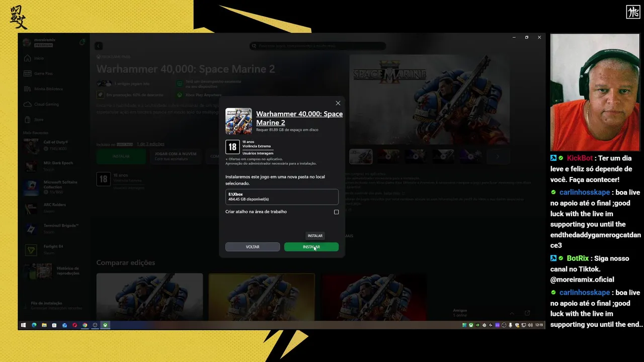Click BotRix username in chat overlay
The height and width of the screenshot is (362, 644).
pyautogui.click(x=577, y=258)
